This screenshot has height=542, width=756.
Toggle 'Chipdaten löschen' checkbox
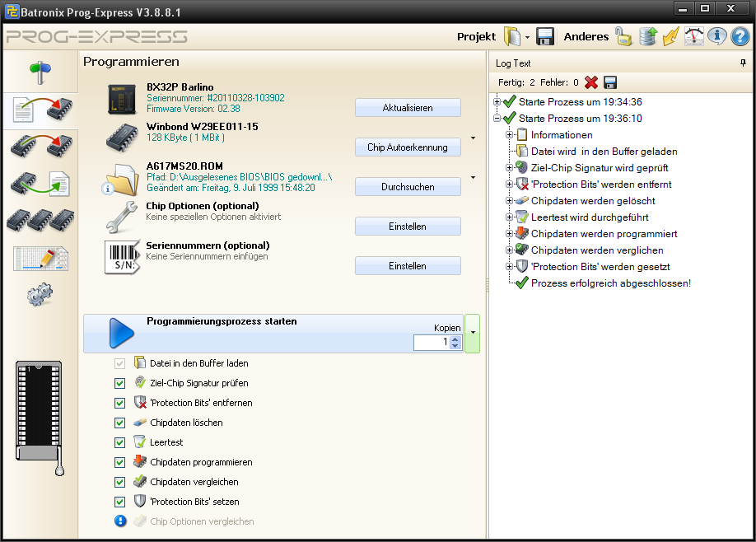(119, 423)
